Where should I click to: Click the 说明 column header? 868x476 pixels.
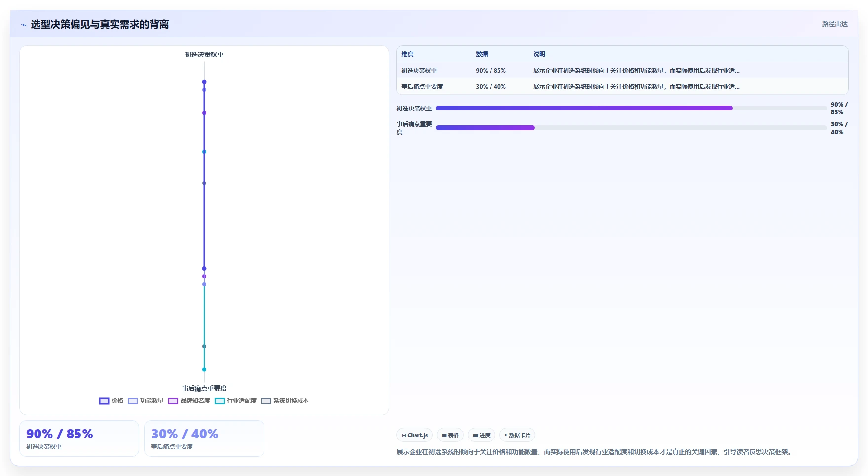pos(539,54)
